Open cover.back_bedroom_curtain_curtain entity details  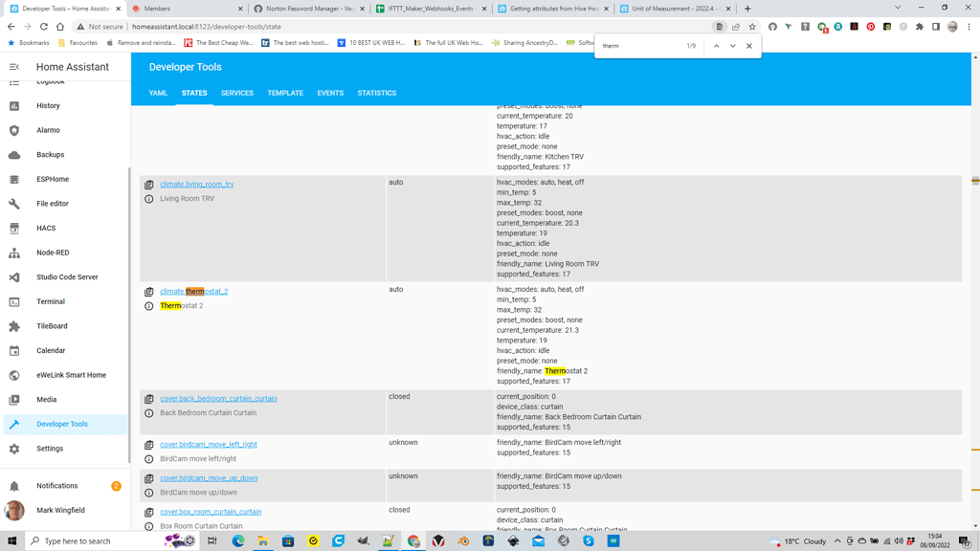tap(217, 398)
